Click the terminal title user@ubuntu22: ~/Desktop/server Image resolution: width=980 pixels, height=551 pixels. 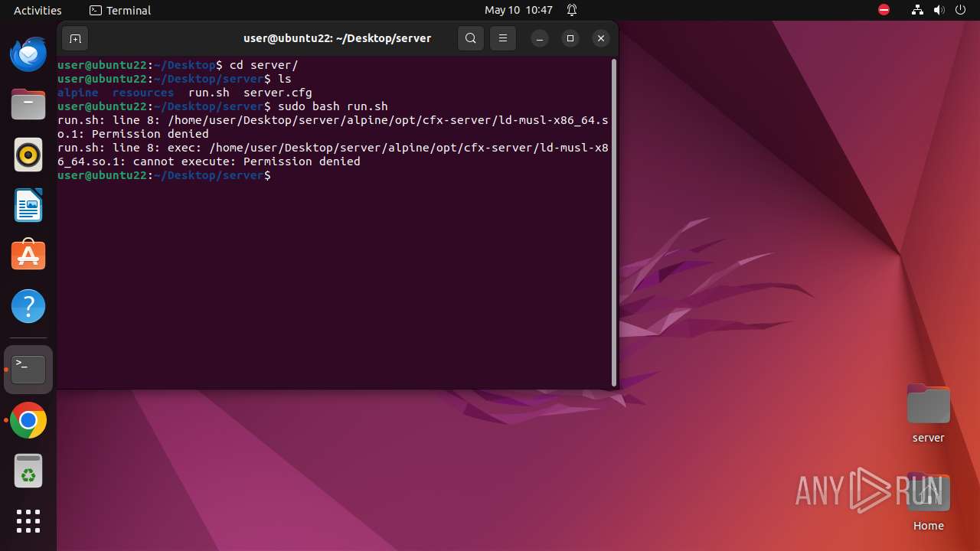coord(337,38)
